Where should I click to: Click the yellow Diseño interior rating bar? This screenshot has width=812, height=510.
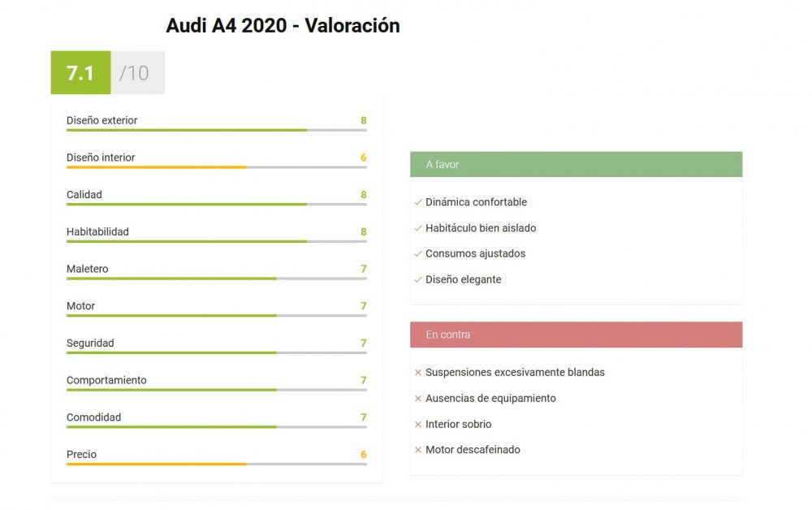click(x=216, y=167)
